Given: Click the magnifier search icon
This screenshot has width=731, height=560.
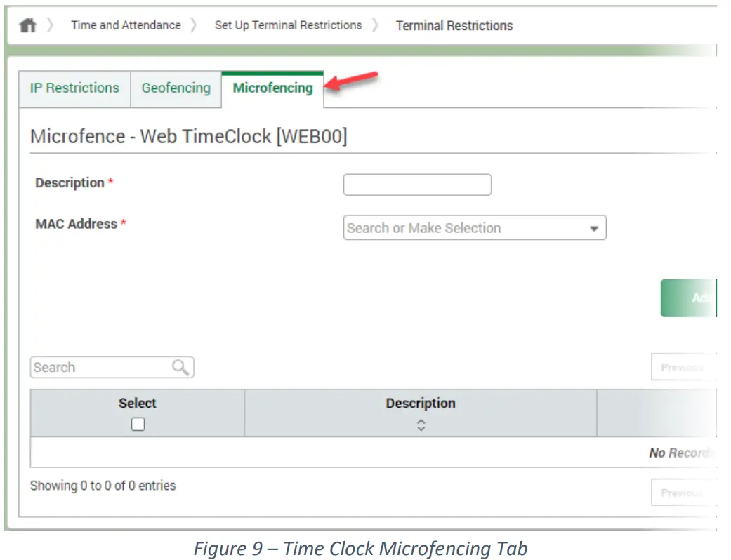Looking at the screenshot, I should pos(180,367).
